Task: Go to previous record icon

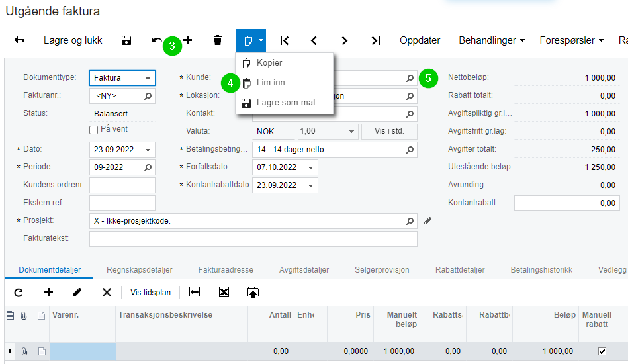Action: pos(314,40)
